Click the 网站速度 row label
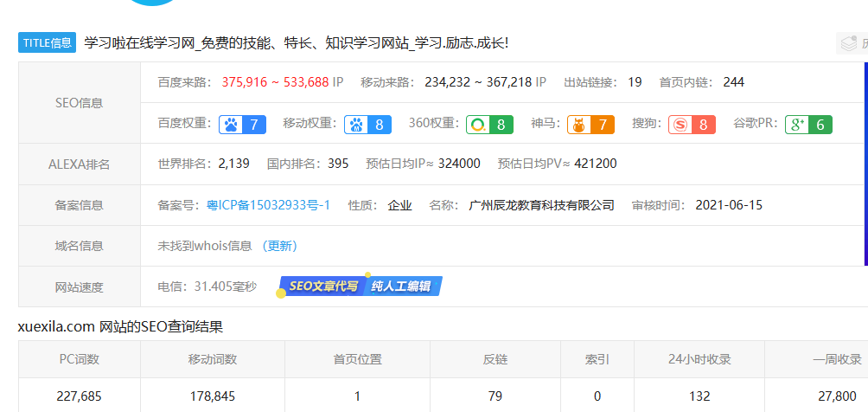 80,287
